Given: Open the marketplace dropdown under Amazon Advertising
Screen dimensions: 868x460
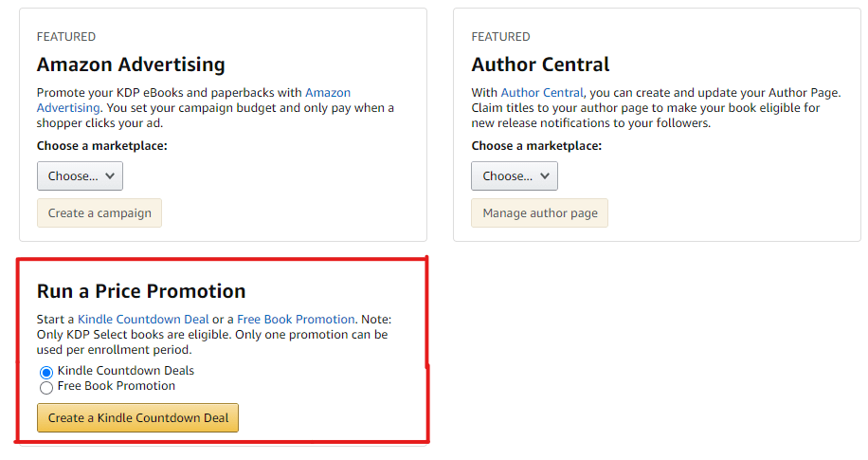Looking at the screenshot, I should (80, 175).
